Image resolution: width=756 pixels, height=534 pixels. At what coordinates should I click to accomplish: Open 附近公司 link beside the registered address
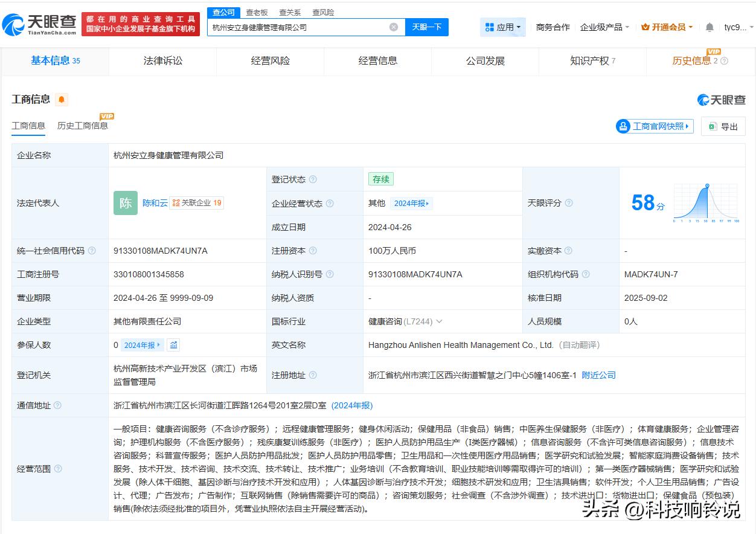pos(598,375)
